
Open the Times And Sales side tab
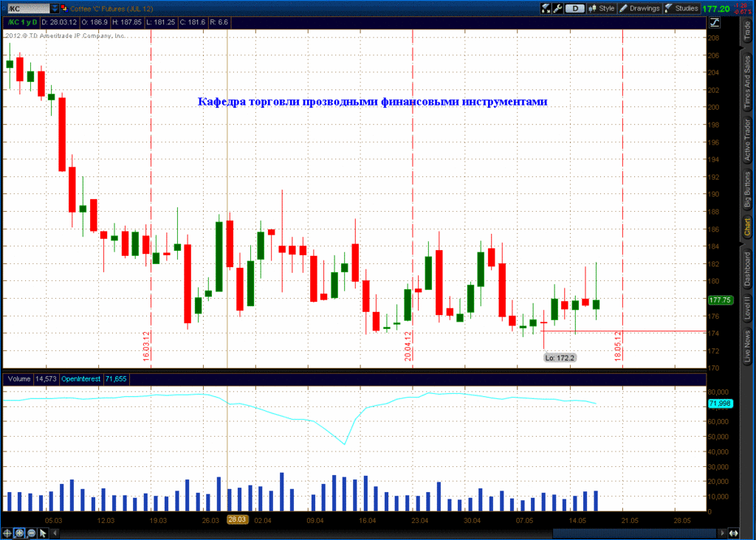tap(747, 81)
